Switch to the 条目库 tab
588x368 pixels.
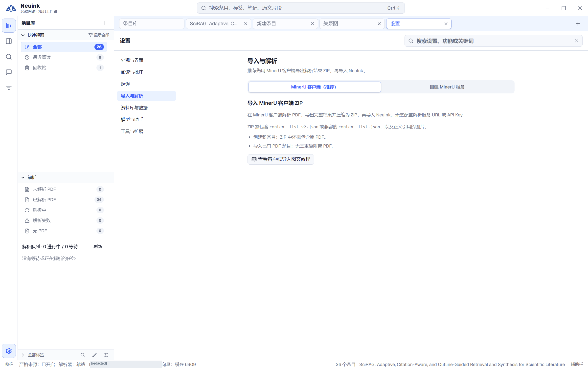click(152, 24)
